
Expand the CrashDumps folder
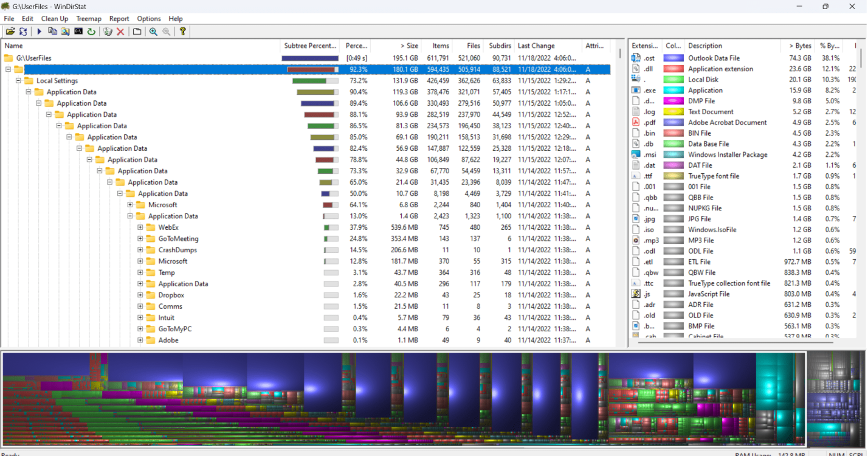coord(140,250)
